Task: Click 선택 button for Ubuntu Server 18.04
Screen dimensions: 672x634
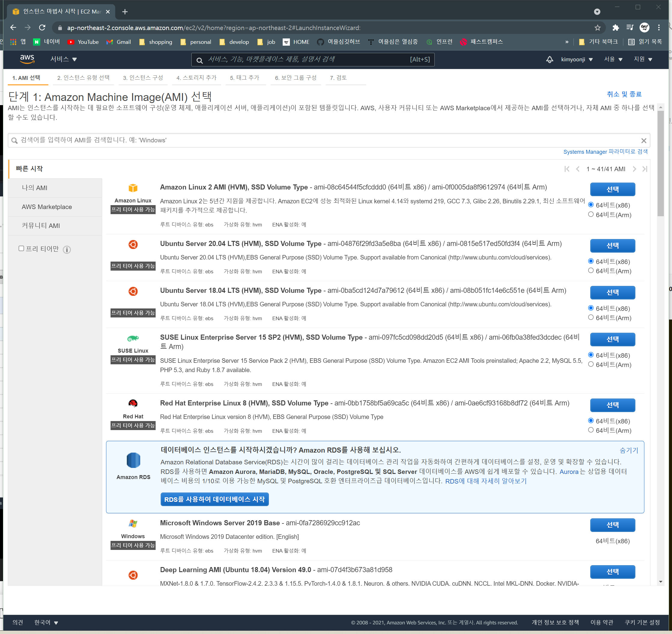Action: coord(612,293)
